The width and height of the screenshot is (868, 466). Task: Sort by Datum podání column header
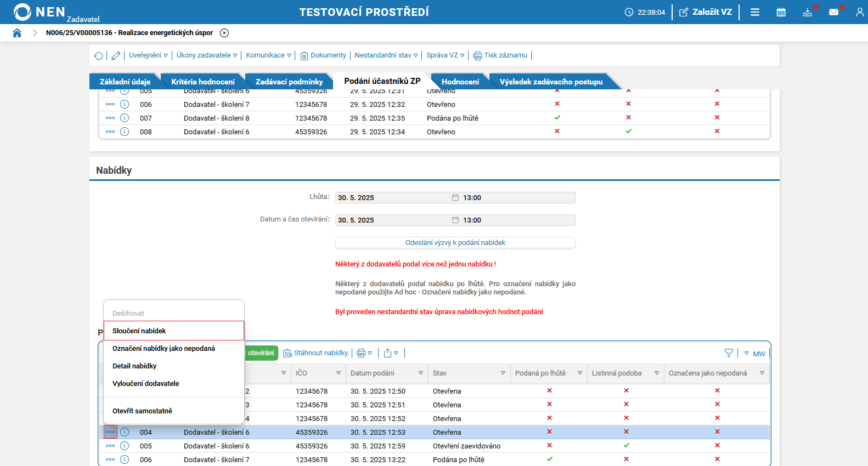[x=373, y=373]
